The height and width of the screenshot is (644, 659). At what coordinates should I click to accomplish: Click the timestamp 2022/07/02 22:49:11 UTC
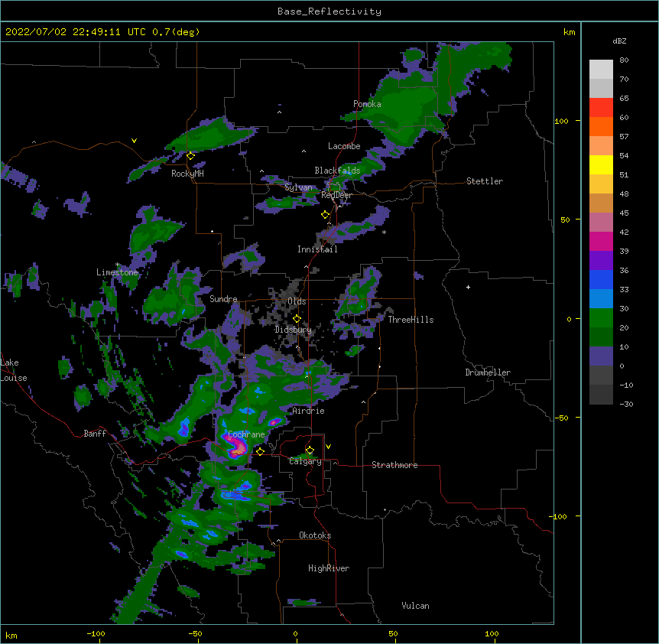75,32
